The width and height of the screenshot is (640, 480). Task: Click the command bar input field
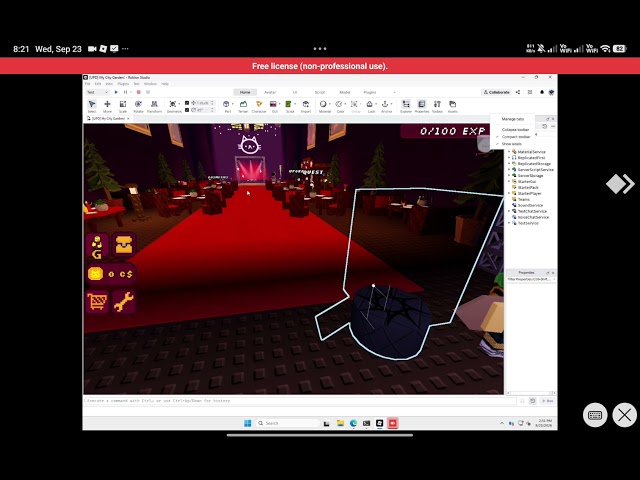click(300, 401)
